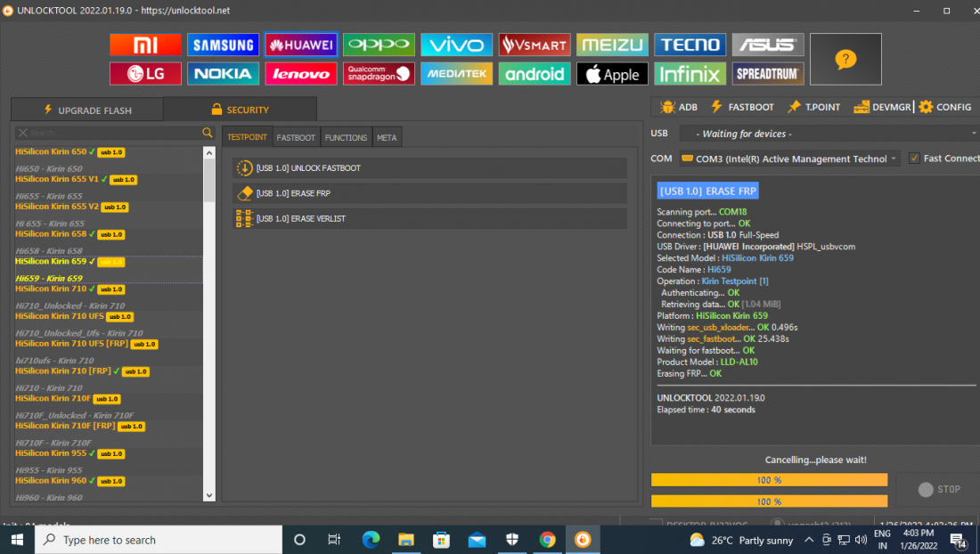Run [USB 1.0] ERASE FRP operation
The image size is (980, 554).
click(x=430, y=193)
